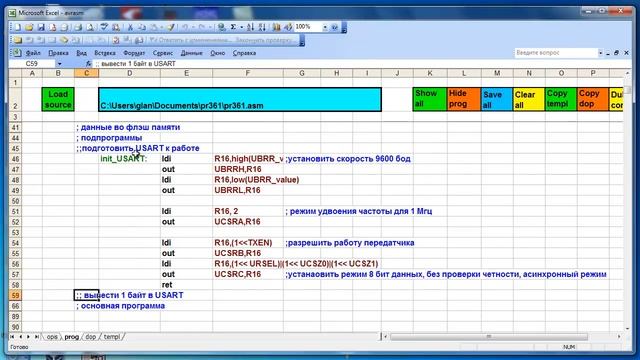The image size is (640, 360).
Task: Open the Chart Wizard icon
Action: point(277,27)
